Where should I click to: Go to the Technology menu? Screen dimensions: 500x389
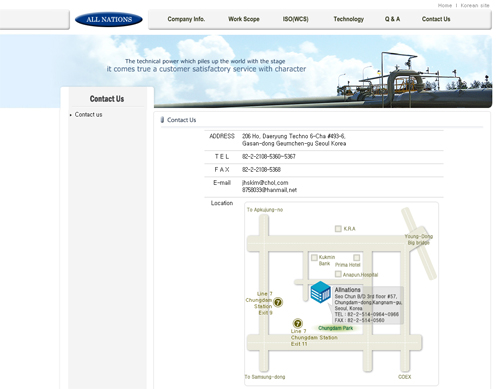coord(349,19)
